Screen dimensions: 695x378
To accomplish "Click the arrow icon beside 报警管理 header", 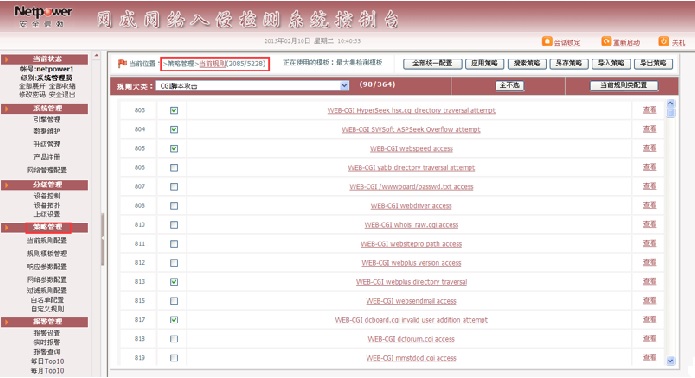I will (6, 322).
